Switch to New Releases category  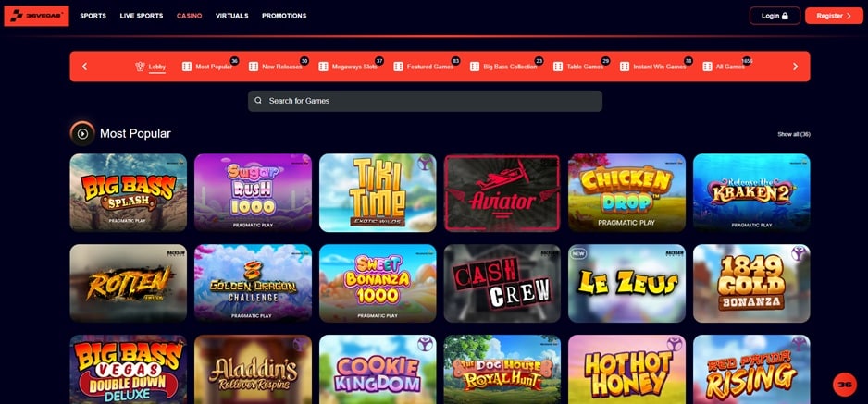pyautogui.click(x=281, y=67)
